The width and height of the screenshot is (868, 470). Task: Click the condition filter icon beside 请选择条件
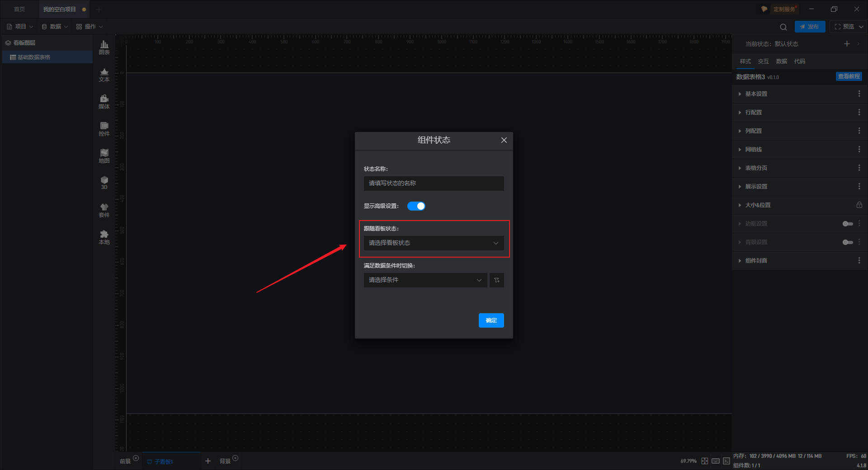497,280
